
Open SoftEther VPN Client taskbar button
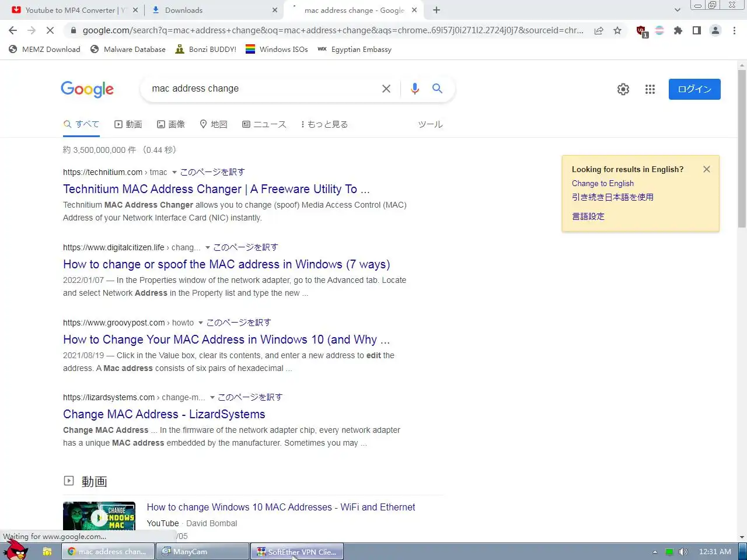[x=297, y=552]
